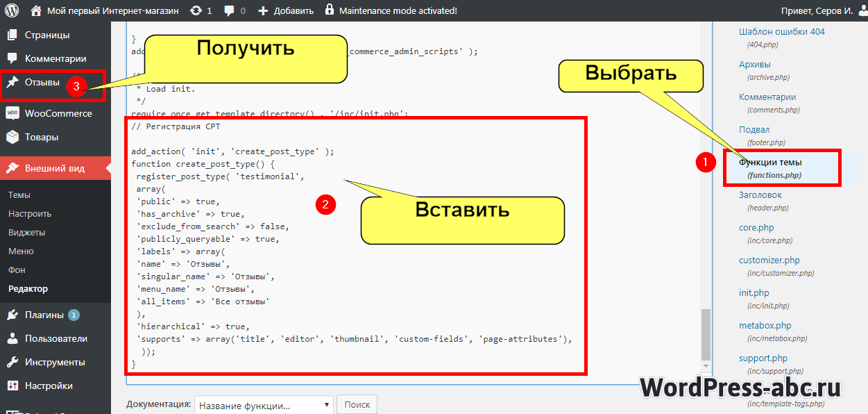The image size is (868, 414).
Task: Click the Пользователи person icon
Action: [12, 338]
